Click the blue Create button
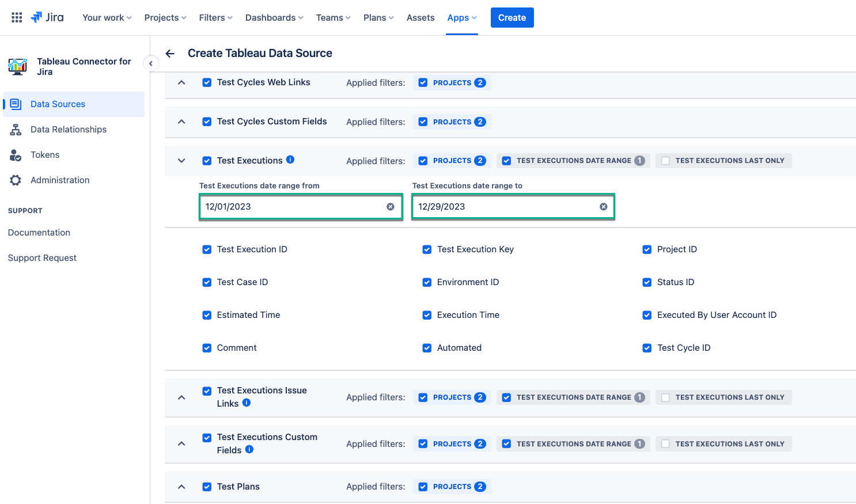The width and height of the screenshot is (856, 504). pyautogui.click(x=512, y=18)
